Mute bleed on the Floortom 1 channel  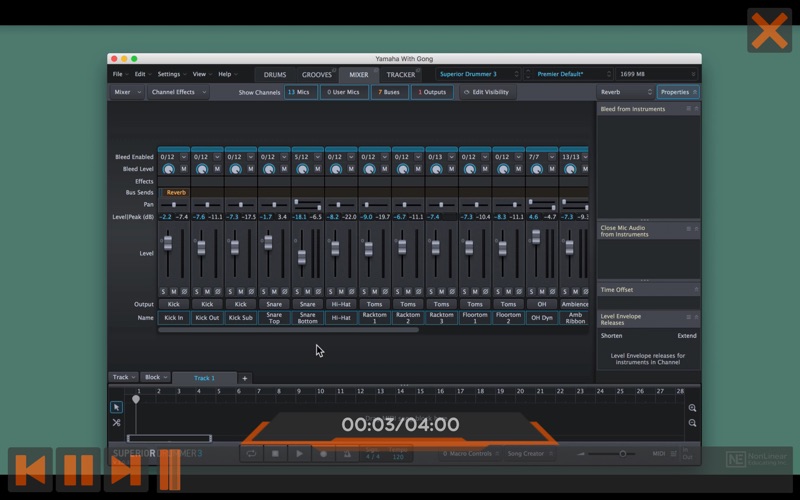(x=485, y=169)
